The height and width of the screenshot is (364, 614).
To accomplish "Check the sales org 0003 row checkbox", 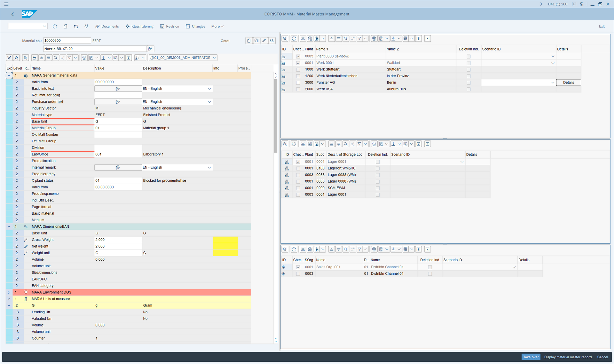I will pyautogui.click(x=298, y=274).
